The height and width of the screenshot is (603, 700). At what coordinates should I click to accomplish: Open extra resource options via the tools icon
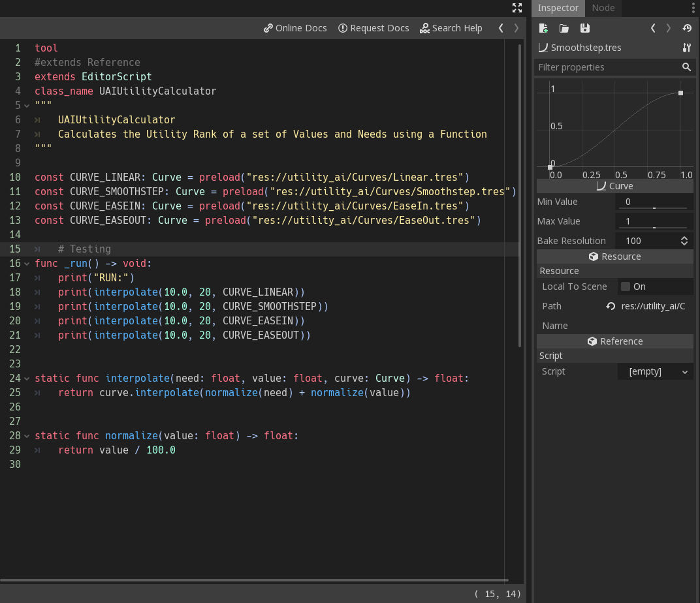click(x=686, y=48)
